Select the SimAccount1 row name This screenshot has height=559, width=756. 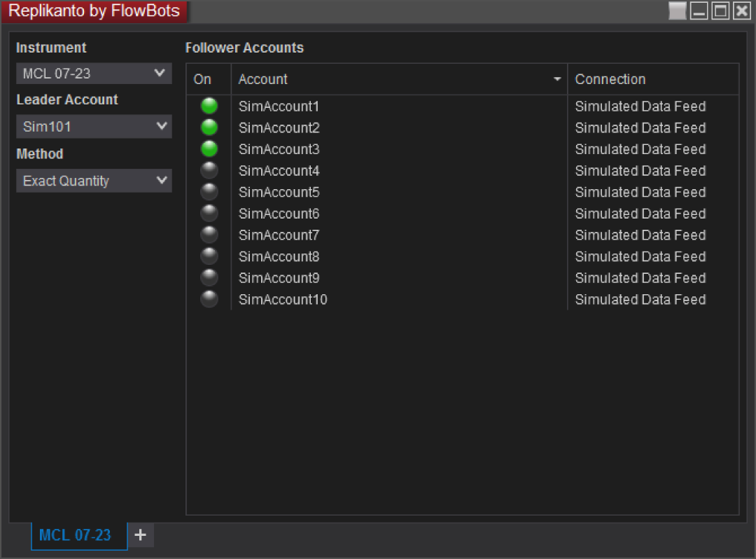pyautogui.click(x=279, y=106)
